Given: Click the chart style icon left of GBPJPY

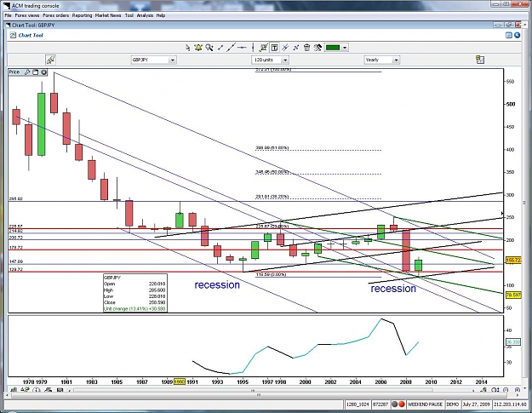Looking at the screenshot, I should click(50, 60).
